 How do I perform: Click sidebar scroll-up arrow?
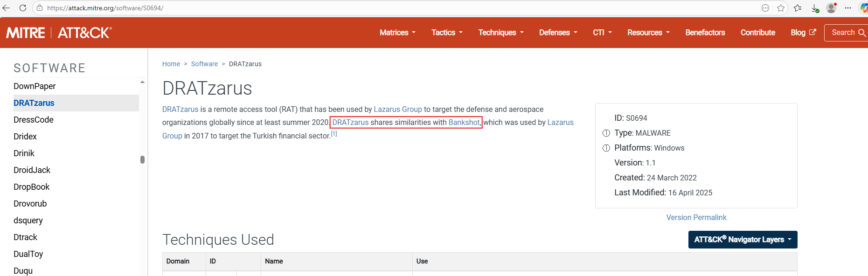click(x=142, y=82)
